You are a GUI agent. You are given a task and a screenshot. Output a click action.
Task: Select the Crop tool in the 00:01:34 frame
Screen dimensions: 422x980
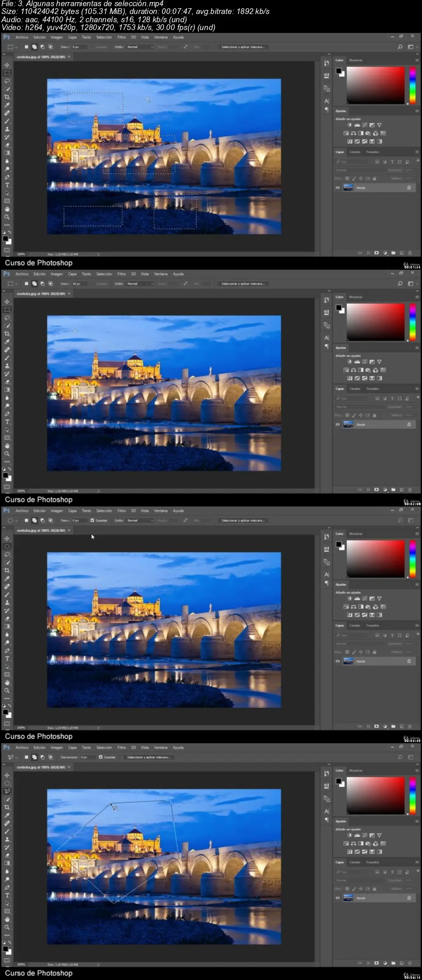click(x=7, y=97)
